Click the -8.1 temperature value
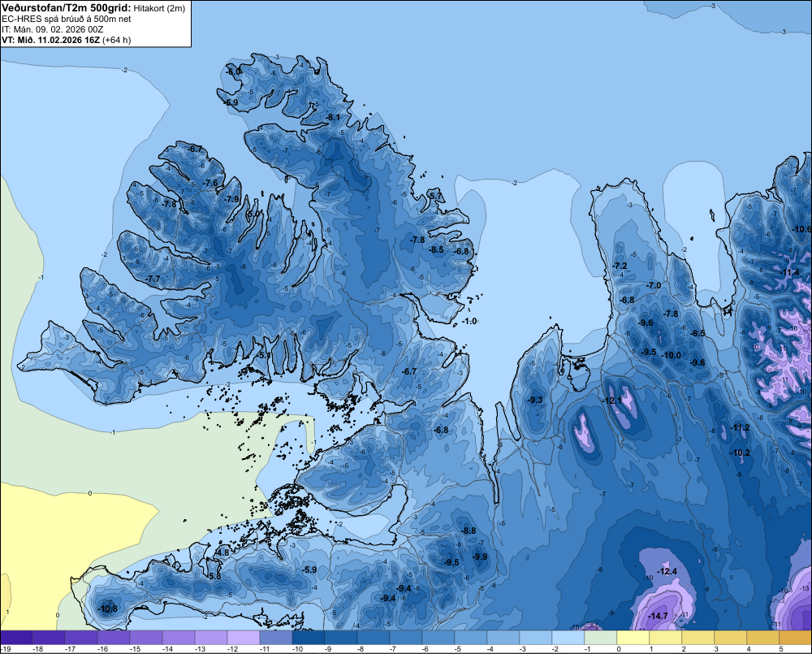Viewport: 812px width, 654px height. click(332, 118)
